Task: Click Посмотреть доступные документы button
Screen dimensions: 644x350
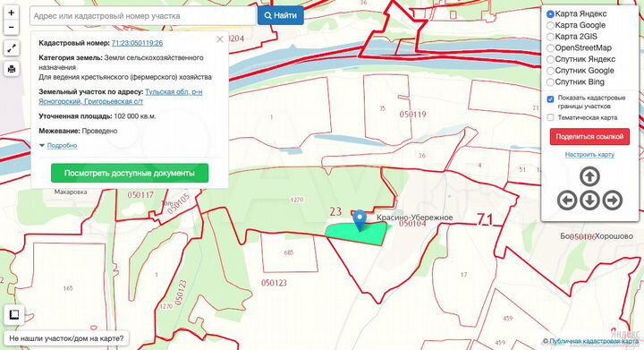Action: [130, 173]
